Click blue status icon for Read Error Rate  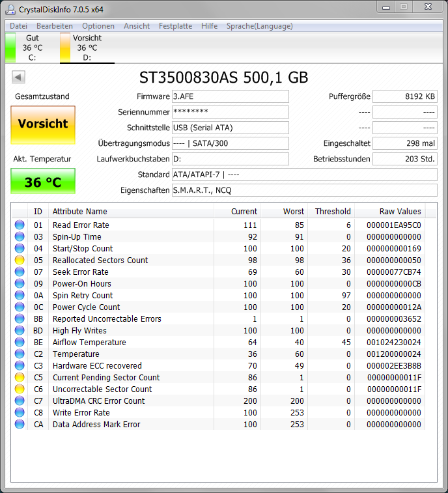20,225
